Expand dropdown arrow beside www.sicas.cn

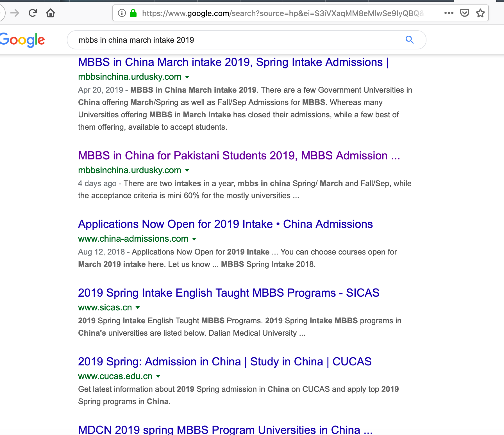point(138,308)
